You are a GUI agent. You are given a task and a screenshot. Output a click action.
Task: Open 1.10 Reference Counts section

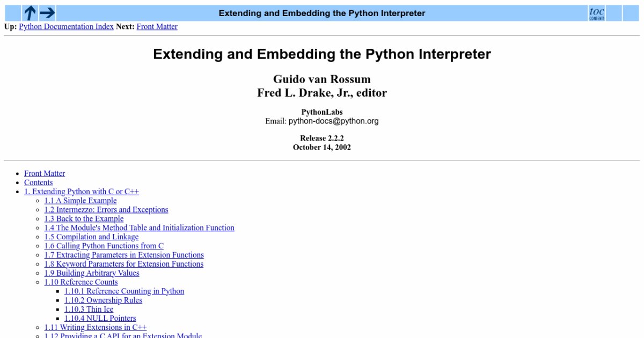pos(81,282)
